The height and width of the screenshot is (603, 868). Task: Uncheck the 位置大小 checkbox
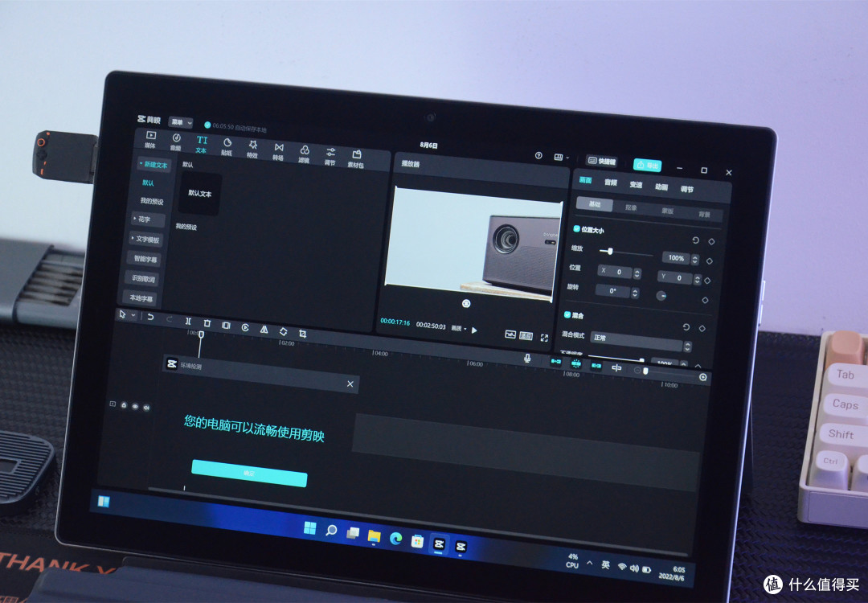coord(576,228)
